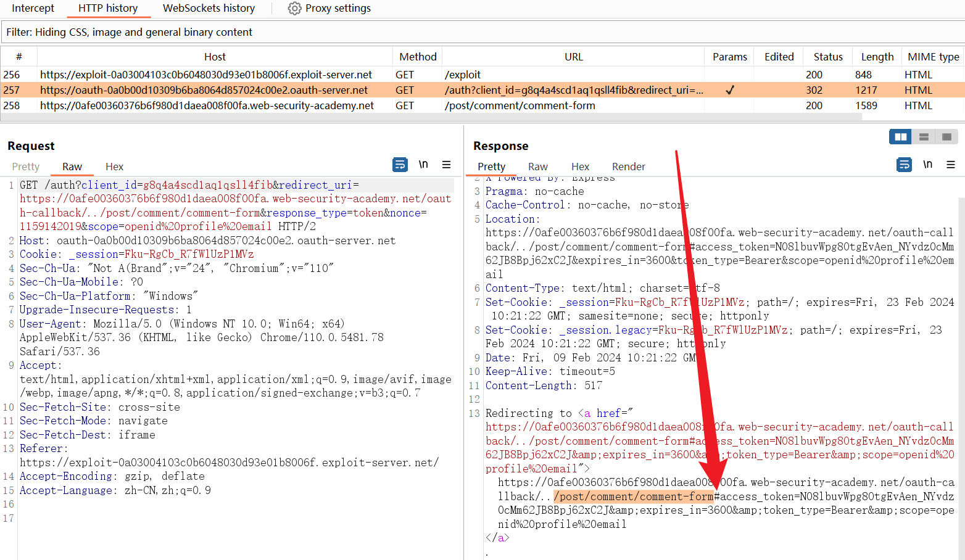Click the Pragma: no-cache response line
965x560 pixels.
click(x=534, y=191)
